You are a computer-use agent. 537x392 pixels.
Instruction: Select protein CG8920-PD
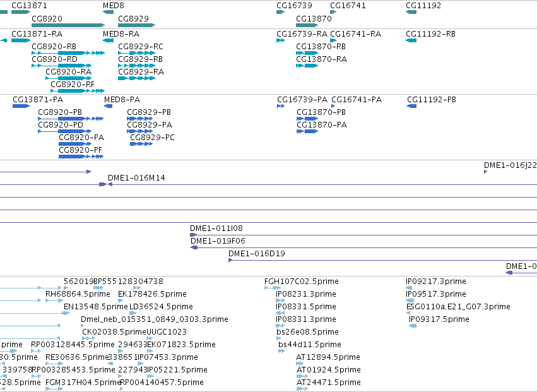click(61, 125)
